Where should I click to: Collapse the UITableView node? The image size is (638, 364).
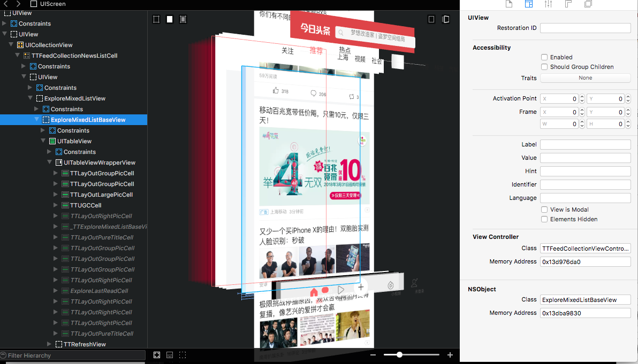pyautogui.click(x=43, y=141)
